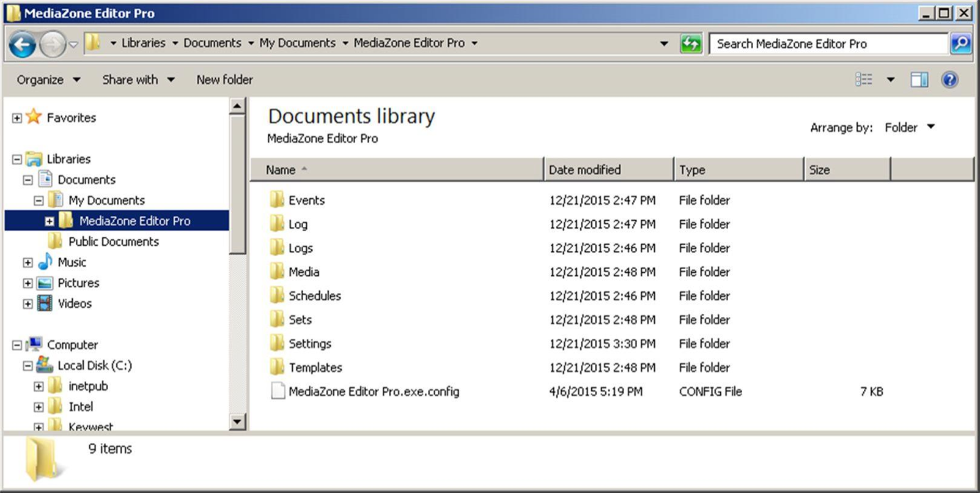Click the 7 KB size value
Screen dimensions: 980x493
click(871, 391)
